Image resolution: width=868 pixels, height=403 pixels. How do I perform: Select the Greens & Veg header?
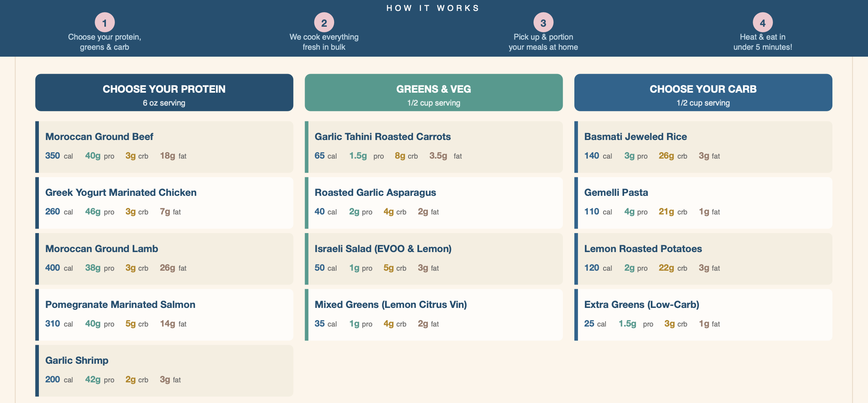434,93
